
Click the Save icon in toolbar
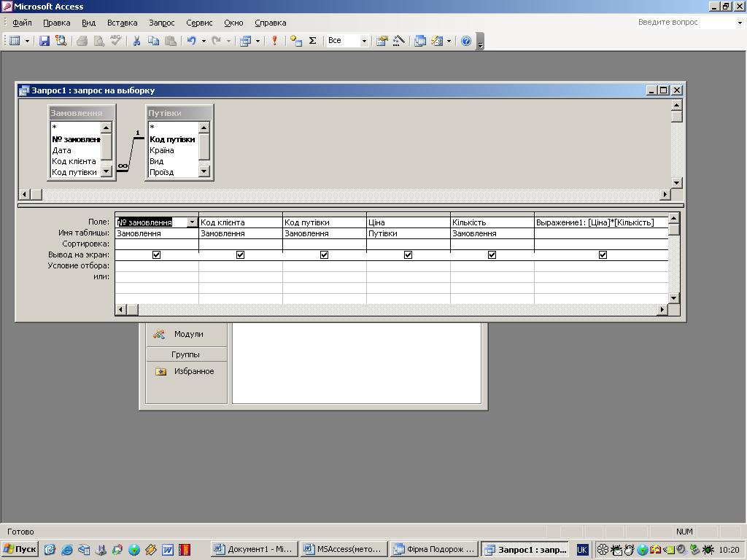point(44,41)
